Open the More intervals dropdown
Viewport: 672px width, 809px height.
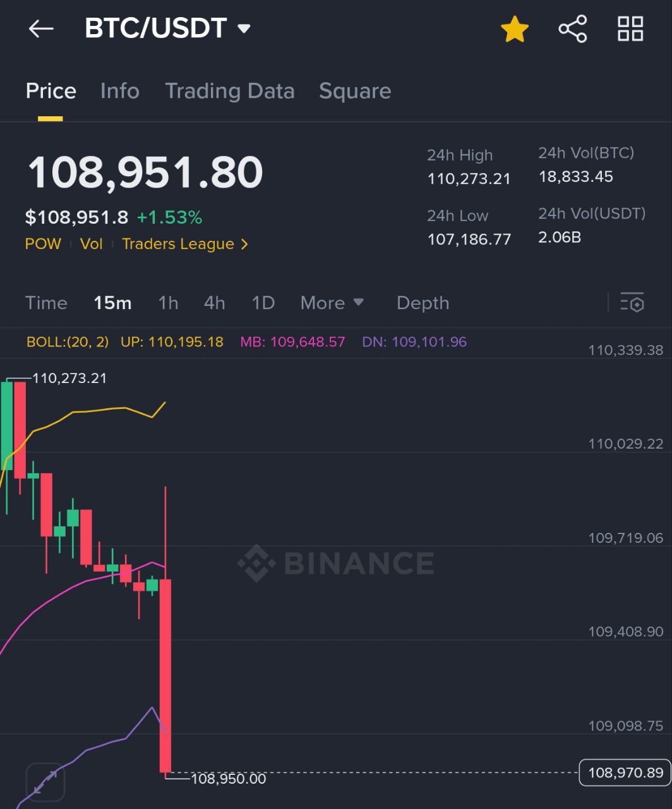pyautogui.click(x=332, y=303)
